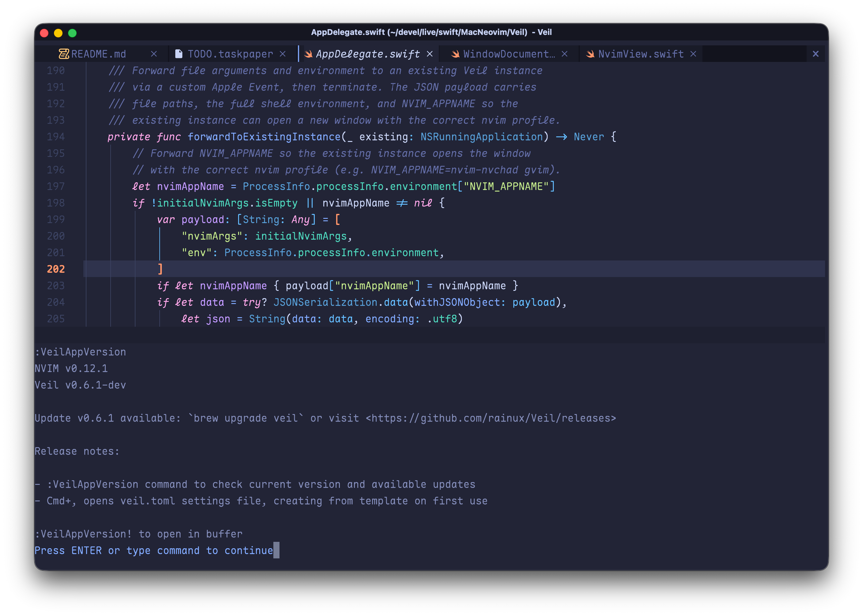Close the README.md tab
Viewport: 863px width, 616px height.
click(154, 54)
